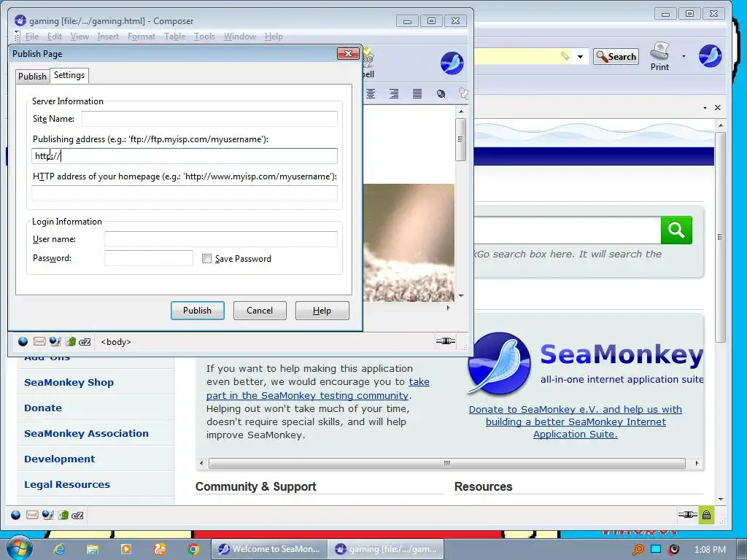Open Windows Explorer folder from taskbar

pyautogui.click(x=93, y=550)
